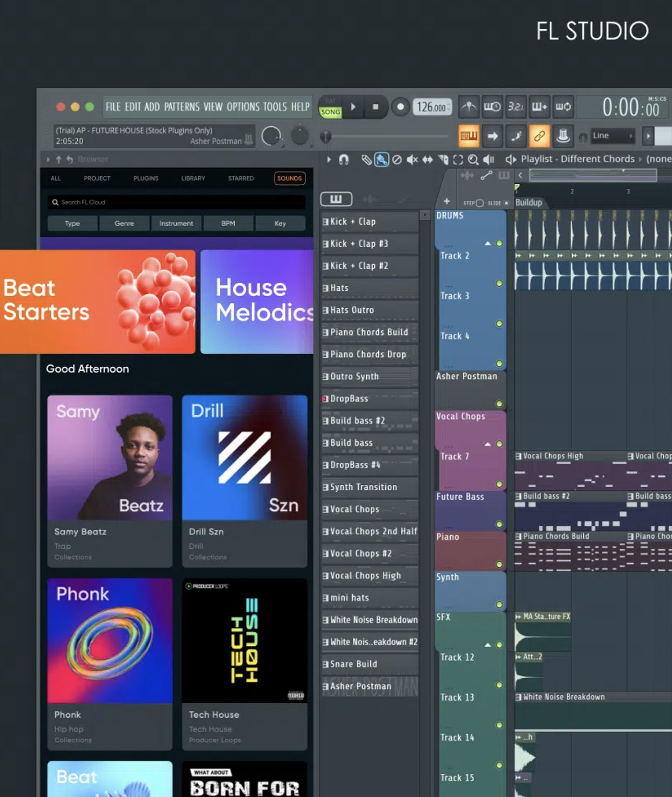Toggle blend recording overdub icon
The width and height of the screenshot is (672, 797).
(x=540, y=107)
